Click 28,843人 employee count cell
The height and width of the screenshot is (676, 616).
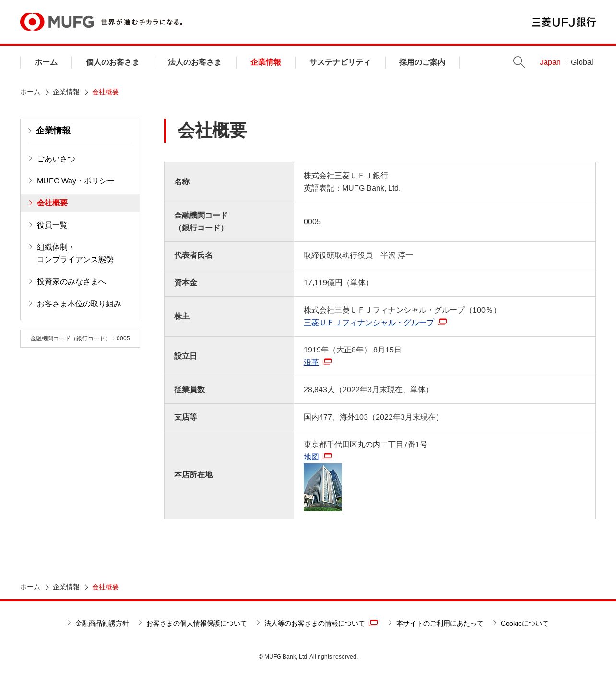coord(445,390)
